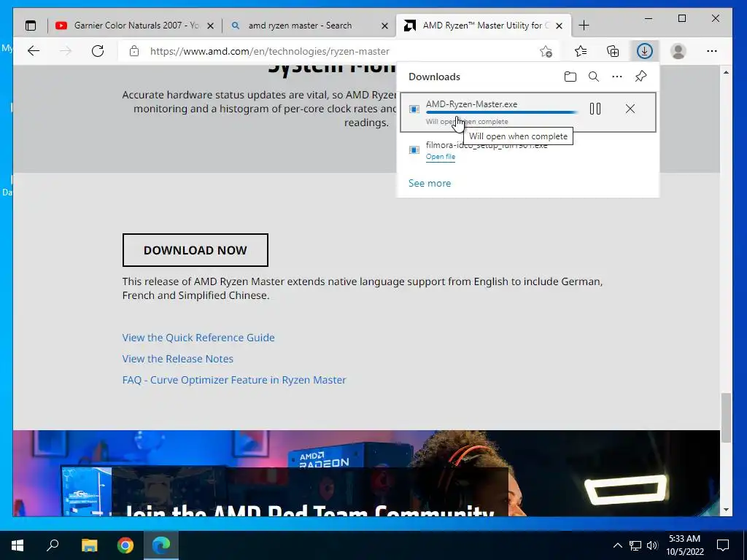Open the Windows Start menu
Viewport: 747px width, 560px height.
pos(18,545)
